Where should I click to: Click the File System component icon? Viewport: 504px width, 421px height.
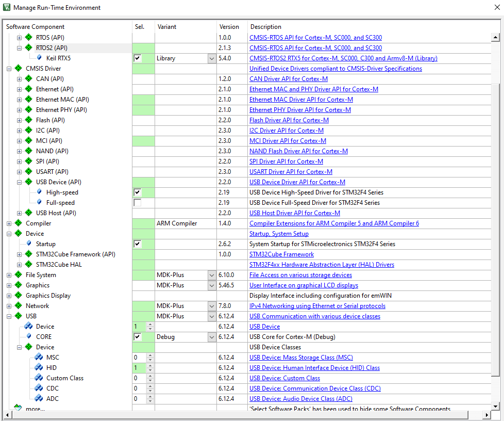pos(19,274)
